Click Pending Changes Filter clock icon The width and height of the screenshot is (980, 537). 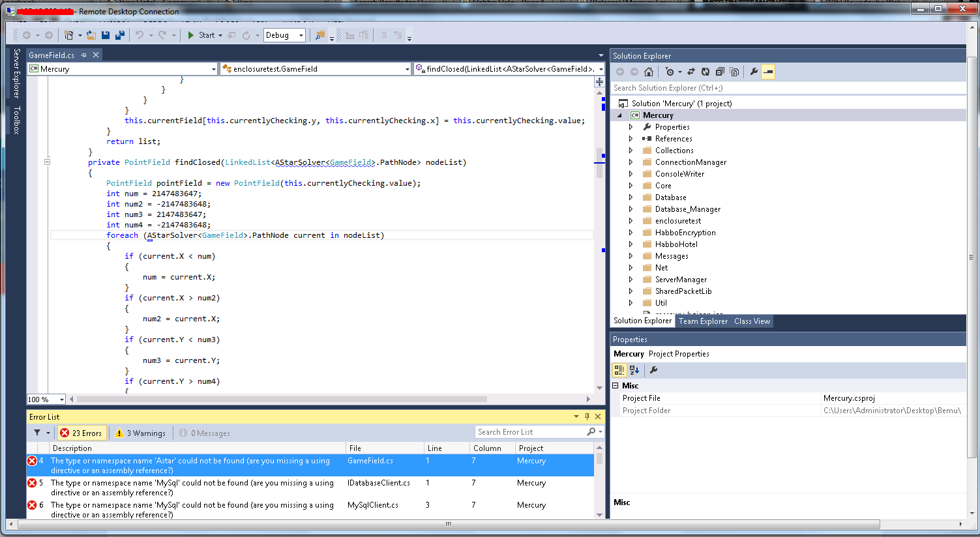pos(670,72)
